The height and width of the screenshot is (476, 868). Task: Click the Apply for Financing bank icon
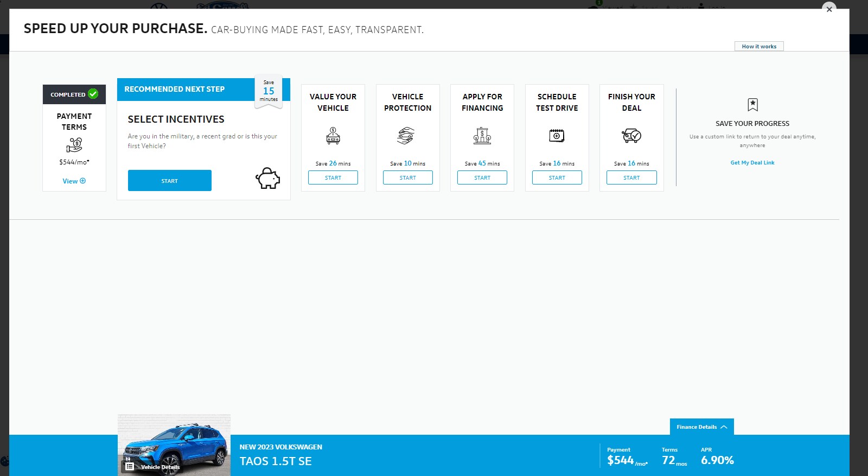pyautogui.click(x=482, y=135)
